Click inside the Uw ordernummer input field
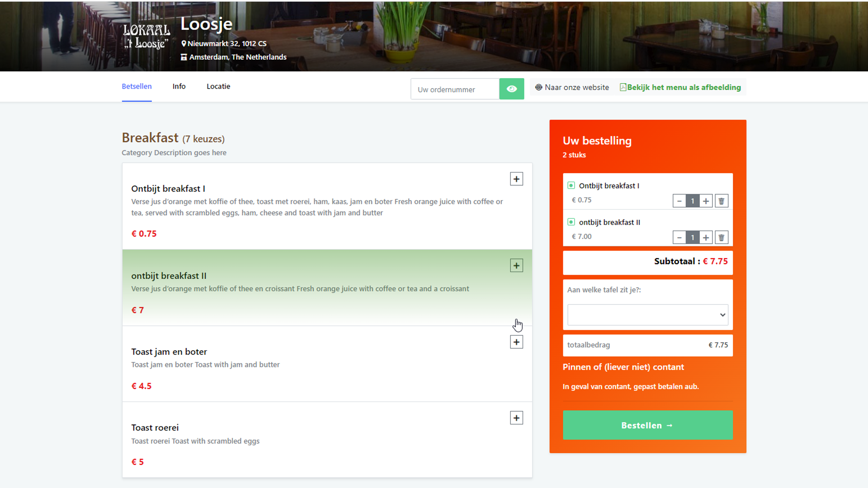The image size is (868, 488). 454,89
